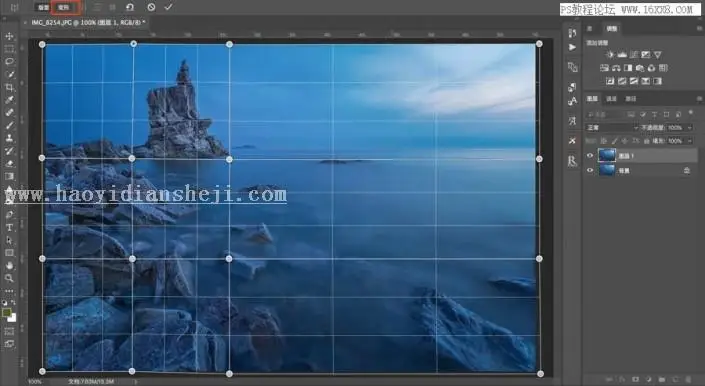Expand the status bar info arrow
Viewport: 705px width, 386px height.
136,382
